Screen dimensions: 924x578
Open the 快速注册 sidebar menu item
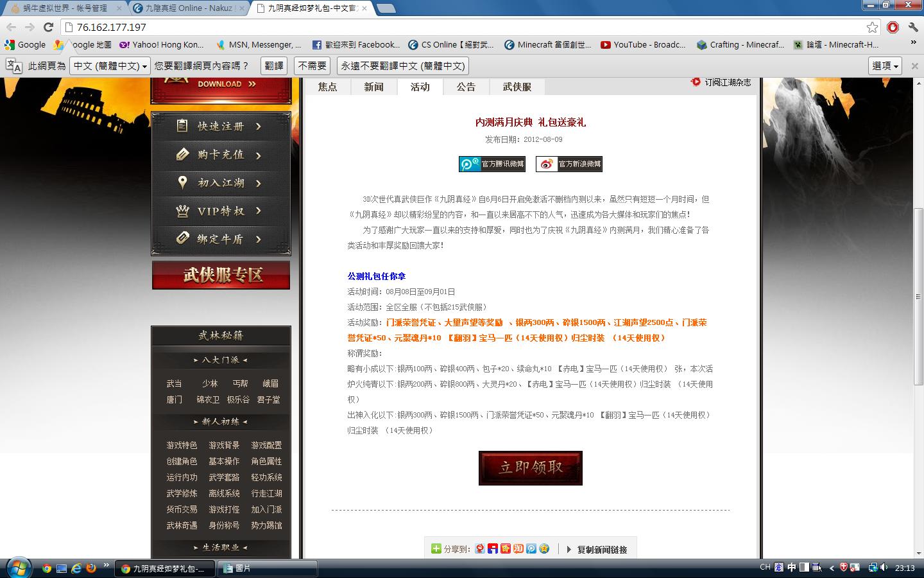221,127
